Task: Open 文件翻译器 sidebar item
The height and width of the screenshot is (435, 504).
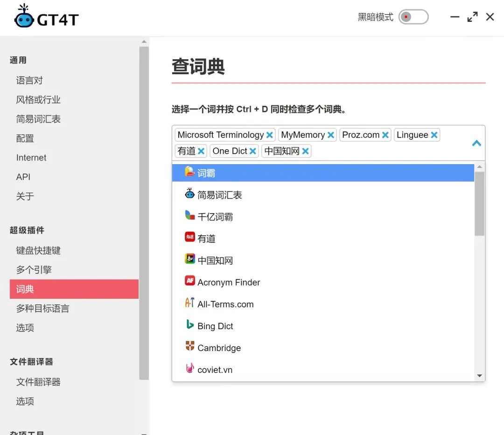Action: point(38,382)
